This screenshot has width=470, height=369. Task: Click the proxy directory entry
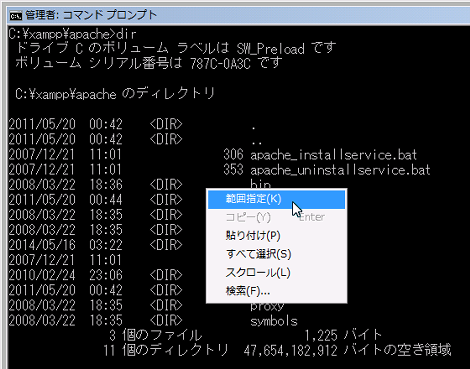[x=267, y=306]
